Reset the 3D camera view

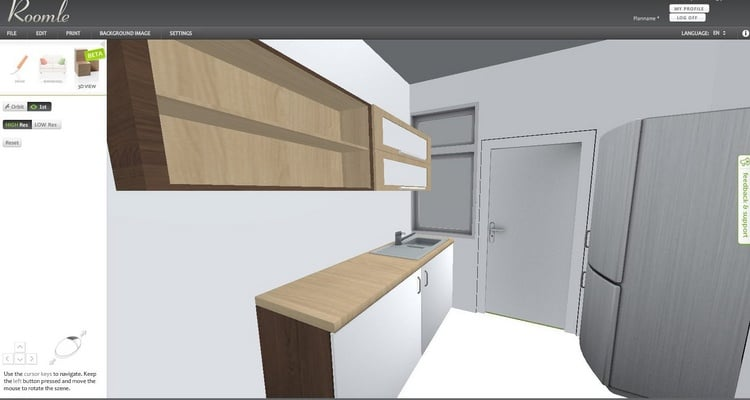point(12,143)
